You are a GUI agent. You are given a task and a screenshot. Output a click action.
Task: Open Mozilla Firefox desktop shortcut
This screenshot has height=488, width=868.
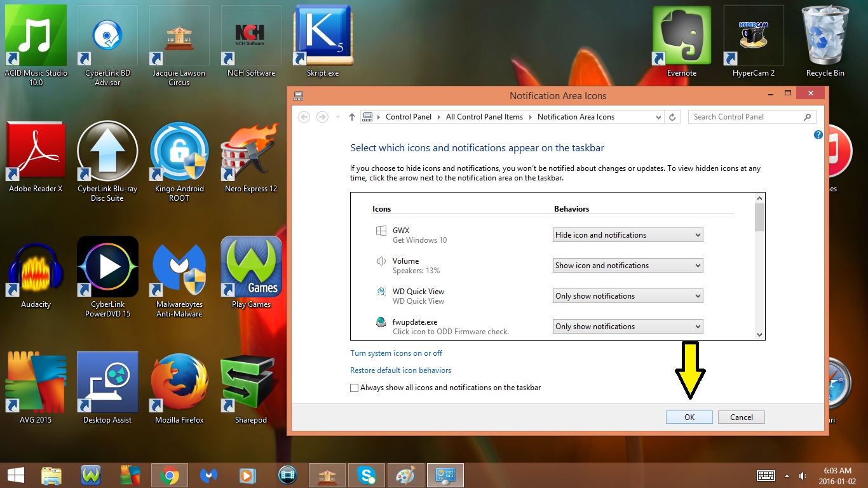[179, 388]
